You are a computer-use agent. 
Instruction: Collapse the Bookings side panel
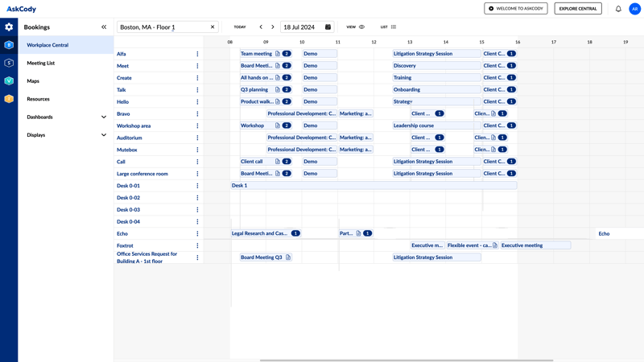coord(104,27)
